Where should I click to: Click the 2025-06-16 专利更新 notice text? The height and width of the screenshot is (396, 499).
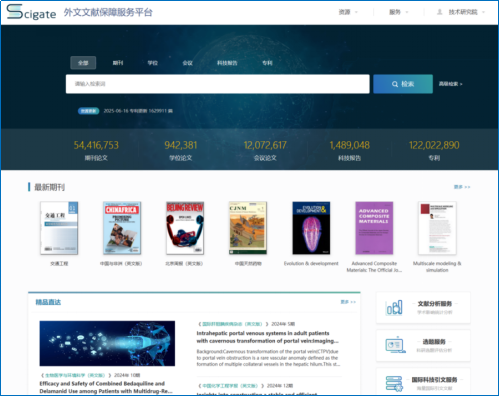click(x=138, y=111)
